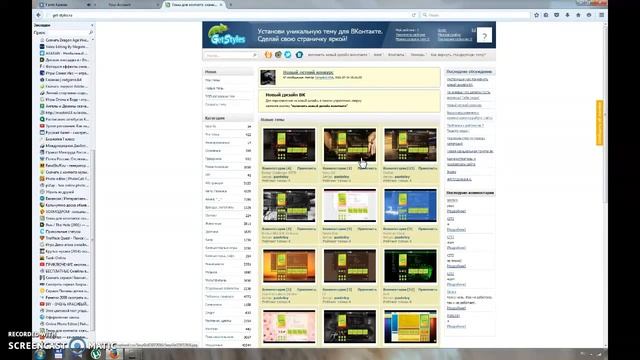The image size is (640, 360).
Task: Open the Firefox bookmarks list icon
Action: pyautogui.click(x=546, y=15)
